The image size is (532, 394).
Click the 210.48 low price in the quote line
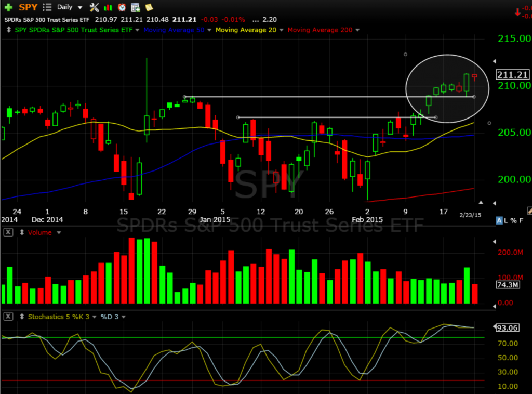coord(158,20)
